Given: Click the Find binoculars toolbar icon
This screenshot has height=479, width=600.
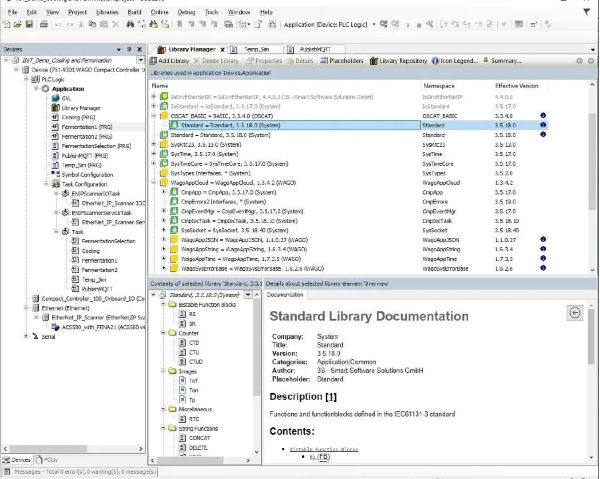Looking at the screenshot, I should (x=130, y=24).
